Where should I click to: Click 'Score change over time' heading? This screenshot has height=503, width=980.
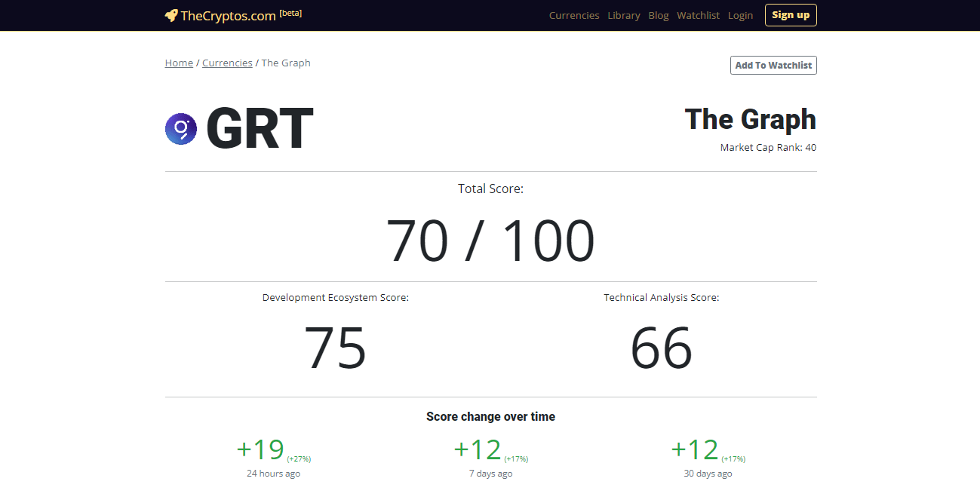[490, 416]
